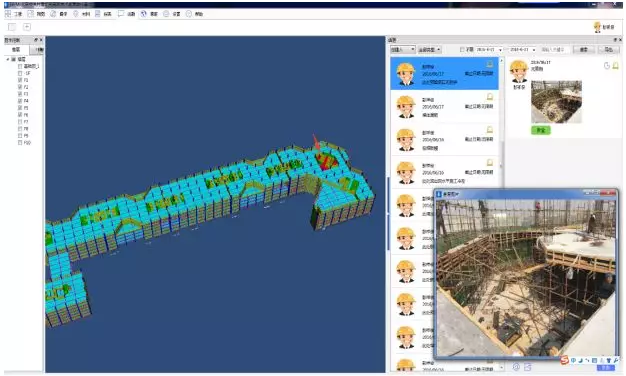Click the square attachment icon beside the round icon
This screenshot has height=376, width=626.
(527, 366)
